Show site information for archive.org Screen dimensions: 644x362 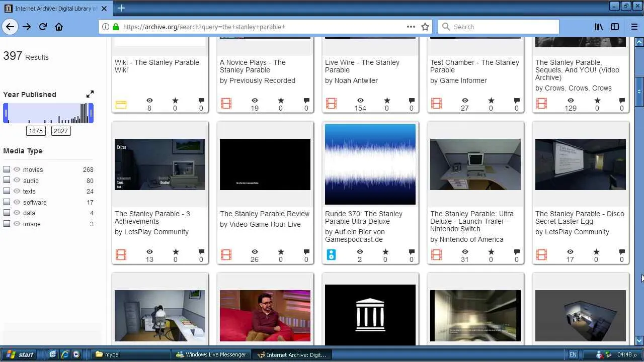[106, 27]
